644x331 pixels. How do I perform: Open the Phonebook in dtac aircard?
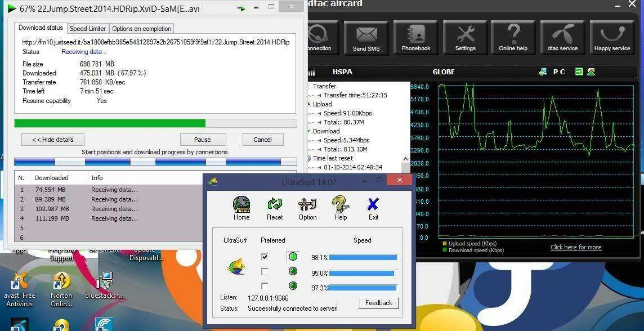point(415,38)
